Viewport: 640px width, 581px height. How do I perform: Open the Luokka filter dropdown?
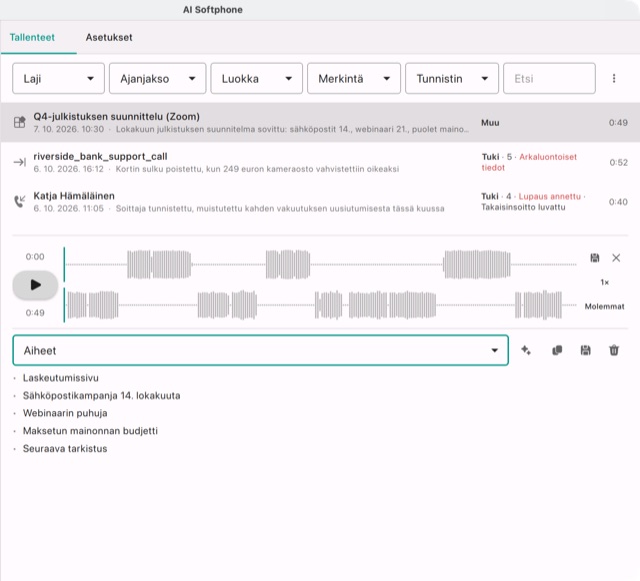tap(257, 78)
